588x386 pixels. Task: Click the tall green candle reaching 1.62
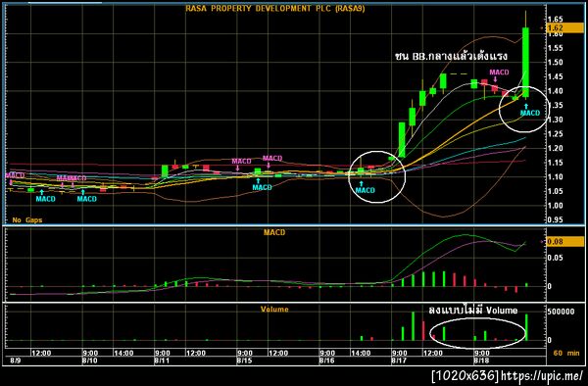click(x=525, y=63)
